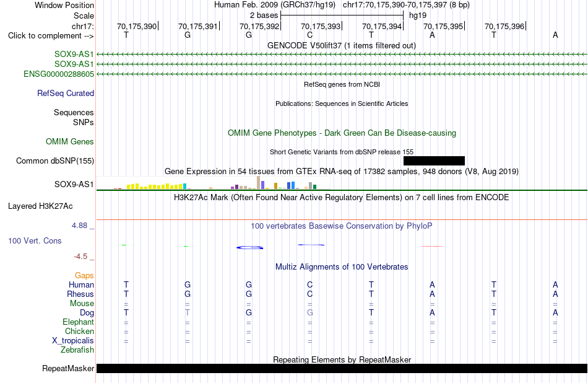Click the 70,175,393 position label
The height and width of the screenshot is (383, 588).
click(321, 26)
